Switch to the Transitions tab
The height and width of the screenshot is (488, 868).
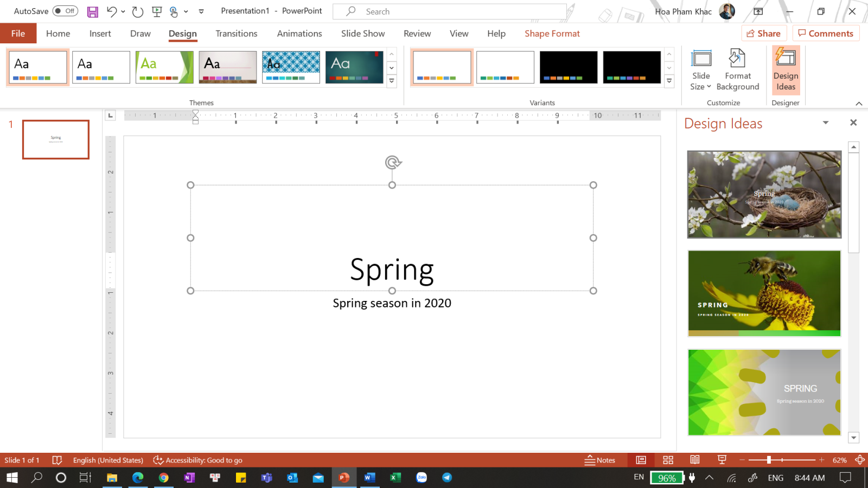[x=236, y=33]
